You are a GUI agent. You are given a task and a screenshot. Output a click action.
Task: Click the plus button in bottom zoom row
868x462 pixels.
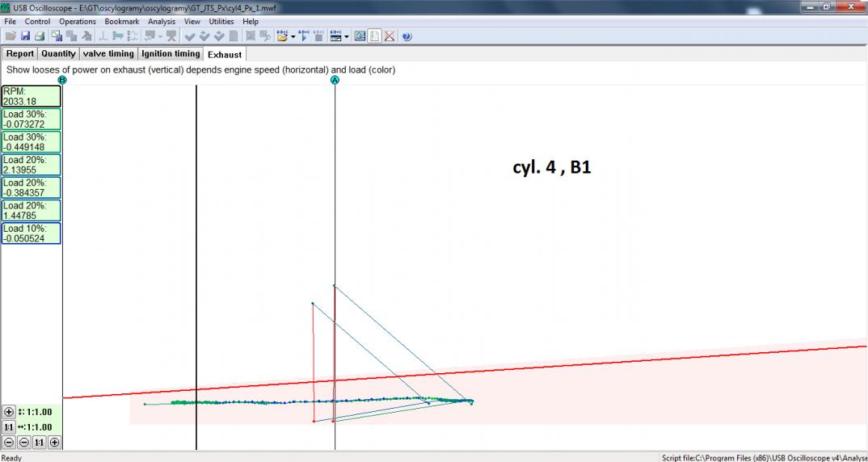tap(54, 442)
